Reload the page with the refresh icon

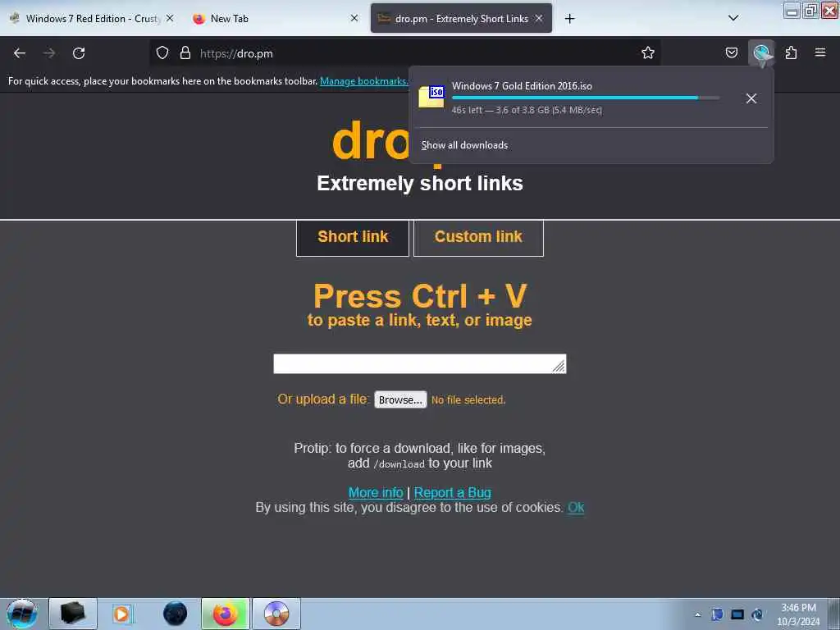pos(79,53)
